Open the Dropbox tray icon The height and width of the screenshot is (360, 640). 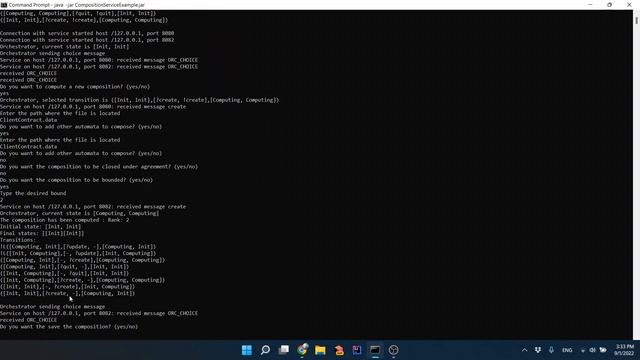tap(538, 350)
